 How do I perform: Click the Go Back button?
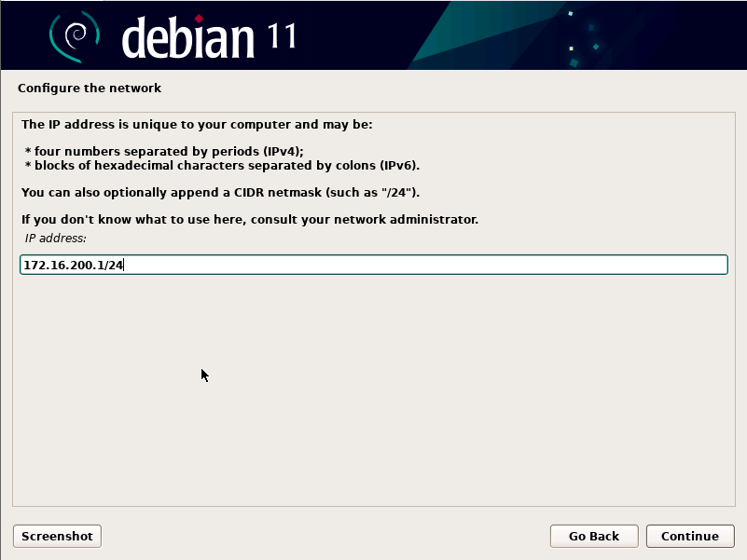(594, 536)
